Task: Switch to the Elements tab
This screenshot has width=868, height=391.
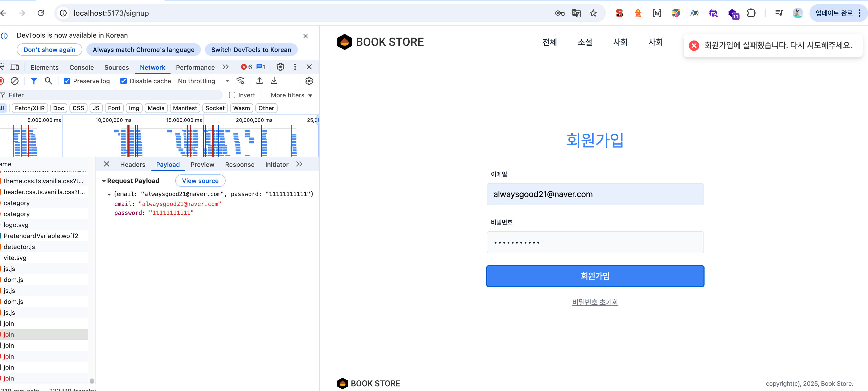Action: point(44,67)
